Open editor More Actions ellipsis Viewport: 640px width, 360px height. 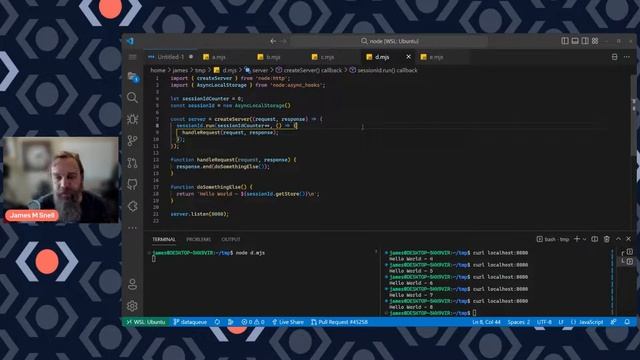(x=627, y=57)
